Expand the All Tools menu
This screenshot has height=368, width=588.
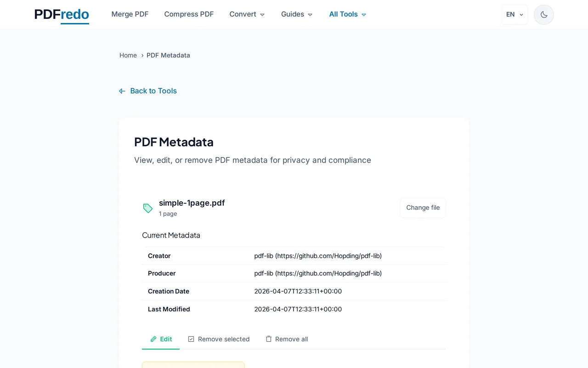[347, 14]
